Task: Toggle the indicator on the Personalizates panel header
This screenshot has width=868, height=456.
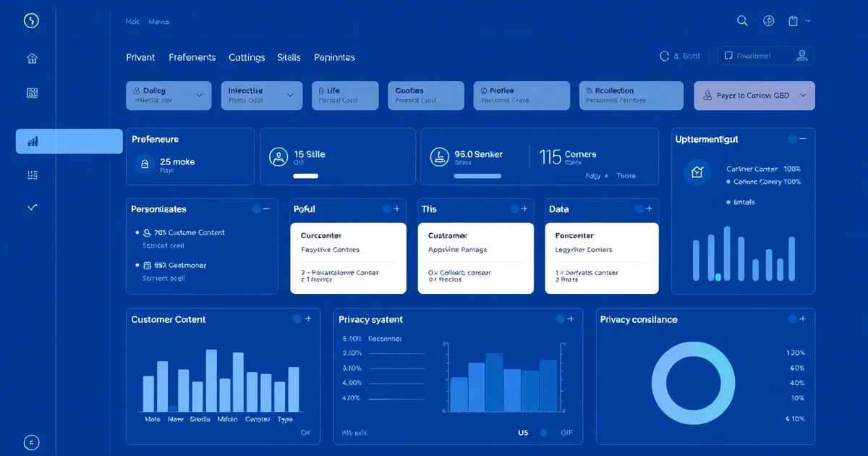Action: [258, 209]
